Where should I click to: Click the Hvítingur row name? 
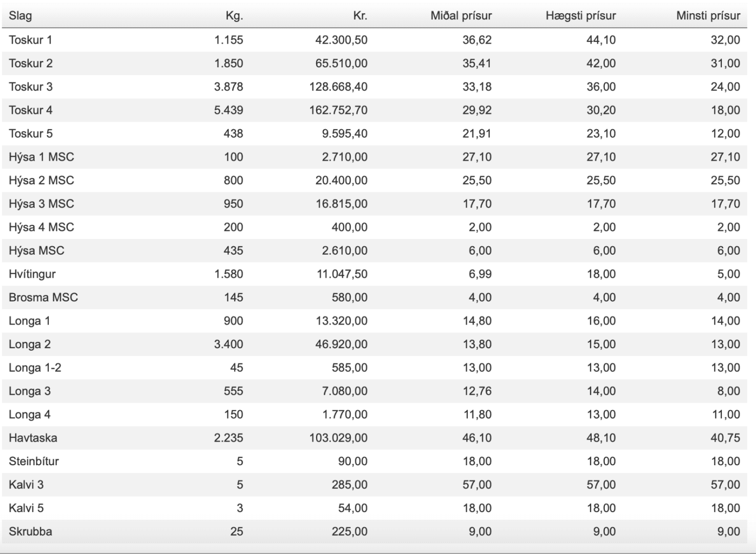tap(32, 274)
